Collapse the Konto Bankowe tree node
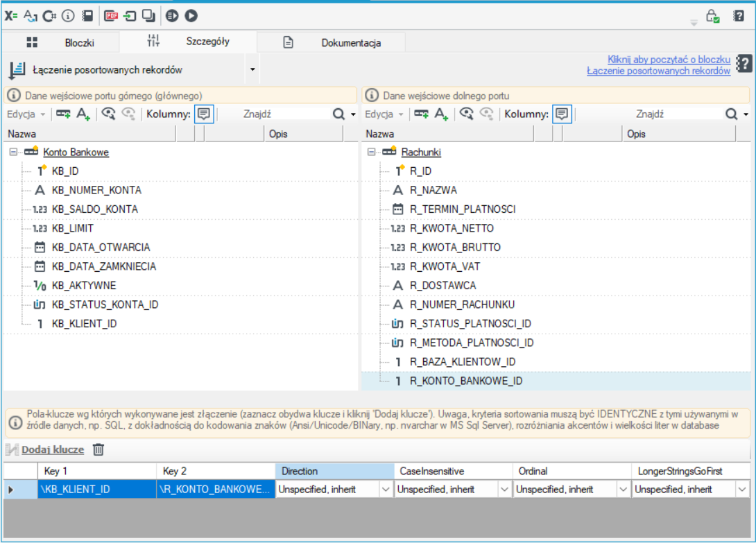The height and width of the screenshot is (543, 756). click(x=13, y=152)
